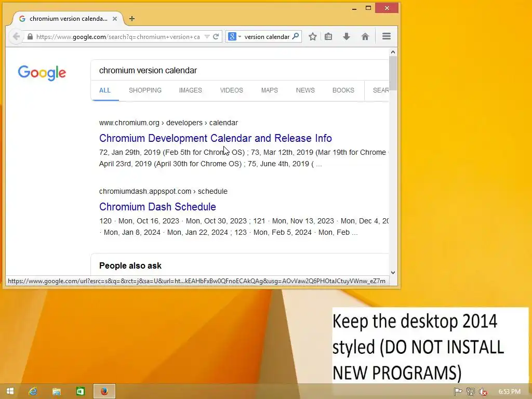Reload the page with the refresh icon

coord(216,37)
